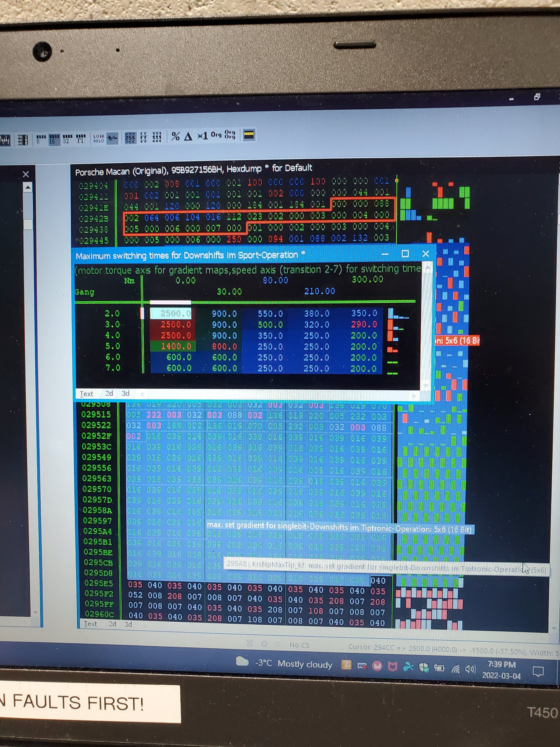This screenshot has width=560, height=747.
Task: Switch to hexadecimal FF number display
Action: 144,137
